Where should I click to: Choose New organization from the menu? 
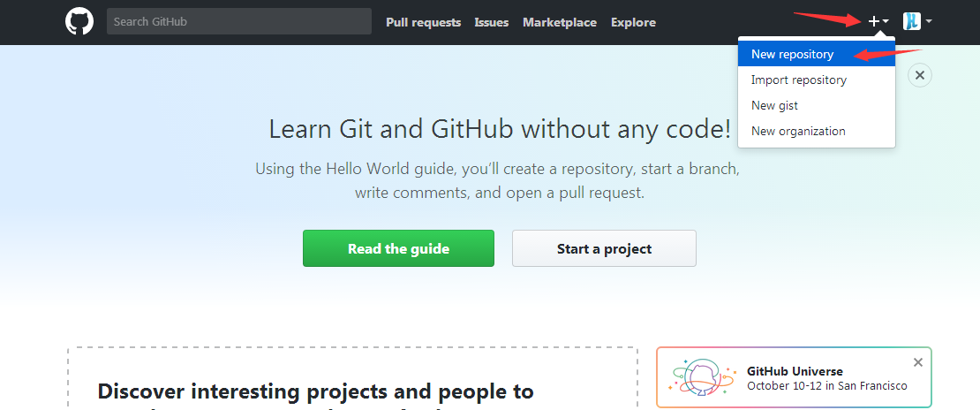817,131
